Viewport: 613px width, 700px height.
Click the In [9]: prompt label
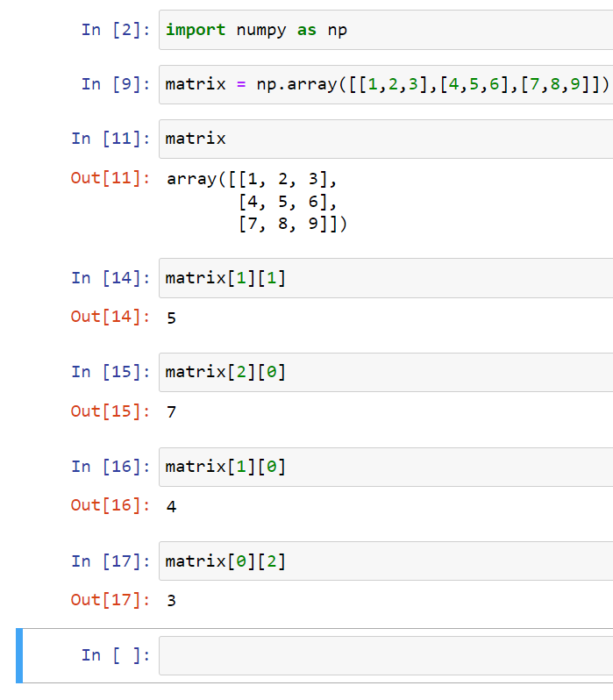coord(116,84)
